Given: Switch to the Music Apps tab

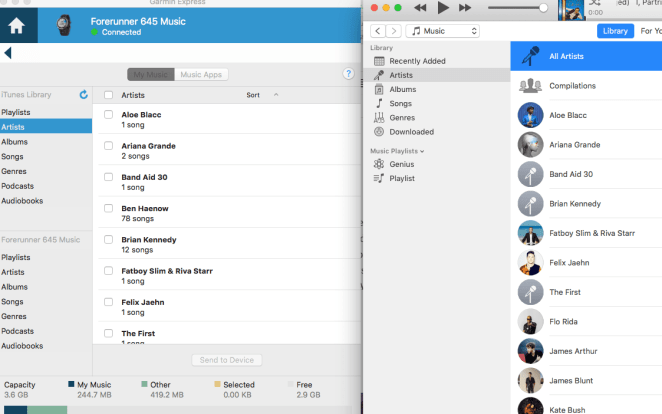Looking at the screenshot, I should pos(201,74).
